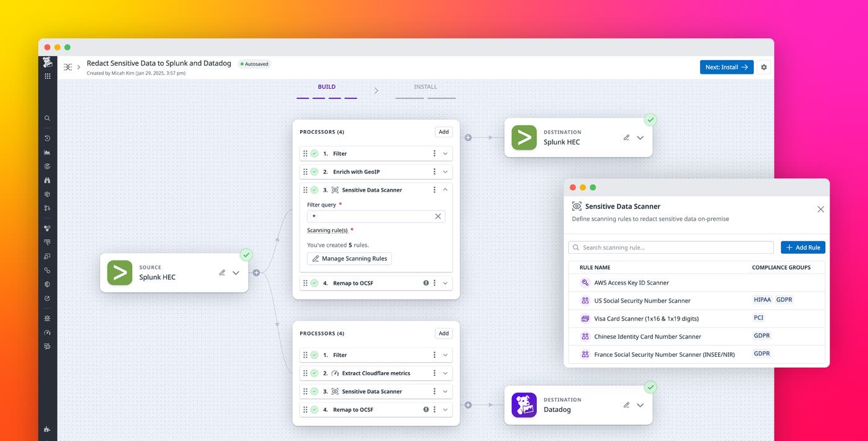Open the kebab menu on the Filter processor

click(434, 153)
